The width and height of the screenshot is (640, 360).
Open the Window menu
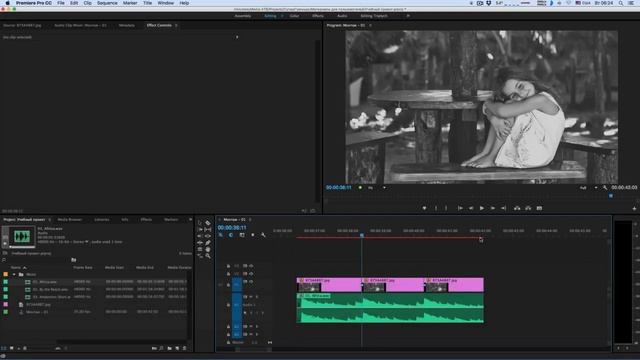pyautogui.click(x=165, y=3)
